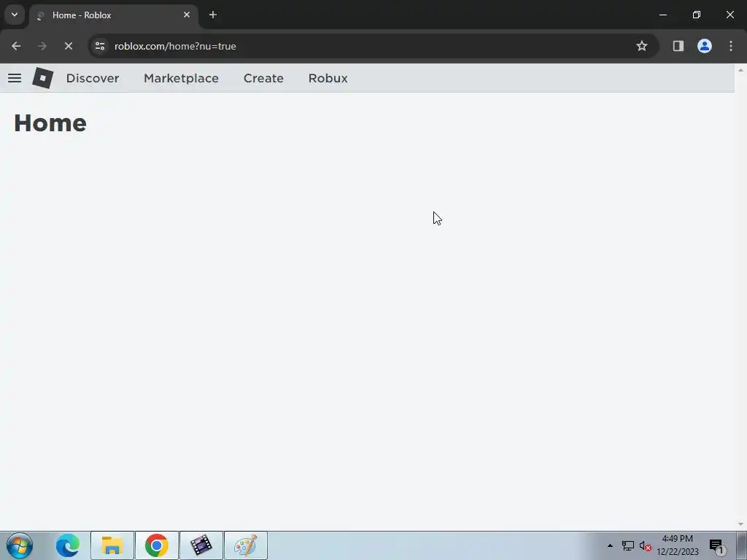Restore down the Chrome window
747x560 pixels.
click(x=697, y=15)
